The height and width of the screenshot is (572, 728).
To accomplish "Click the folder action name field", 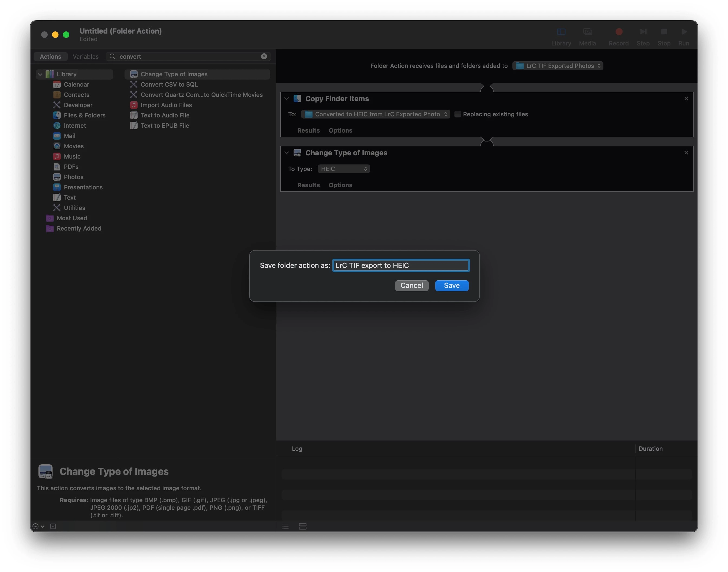I will click(x=401, y=265).
